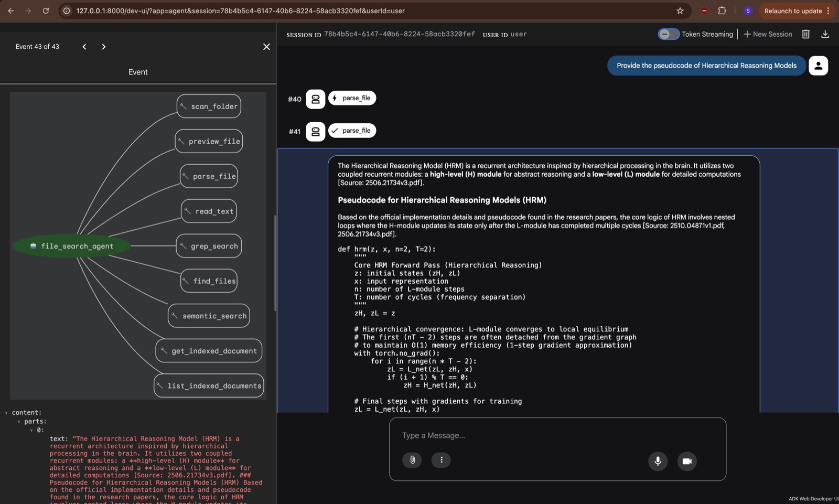This screenshot has width=839, height=504.
Task: Open message more options dots
Action: (x=441, y=460)
